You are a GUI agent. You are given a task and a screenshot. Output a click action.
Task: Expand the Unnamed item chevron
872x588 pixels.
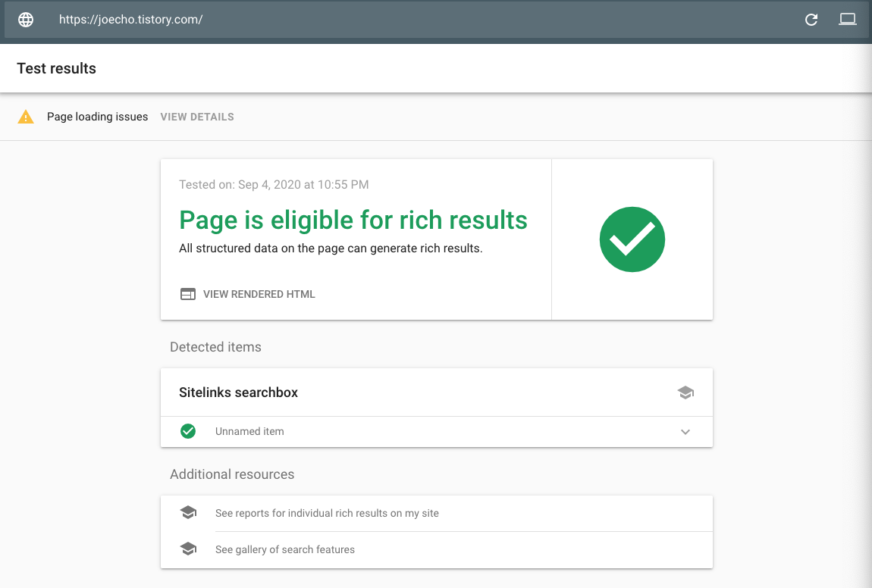685,432
